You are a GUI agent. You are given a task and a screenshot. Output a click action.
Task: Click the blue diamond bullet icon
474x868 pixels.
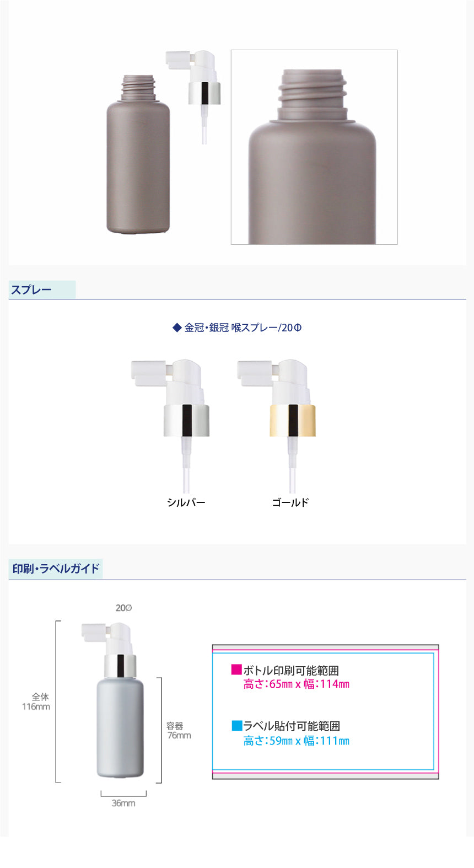coord(177,328)
